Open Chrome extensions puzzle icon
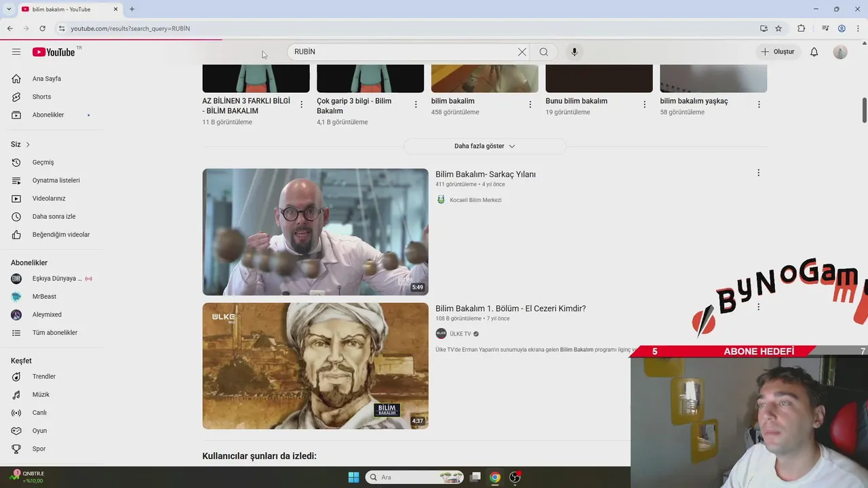This screenshot has height=488, width=868. click(801, 28)
